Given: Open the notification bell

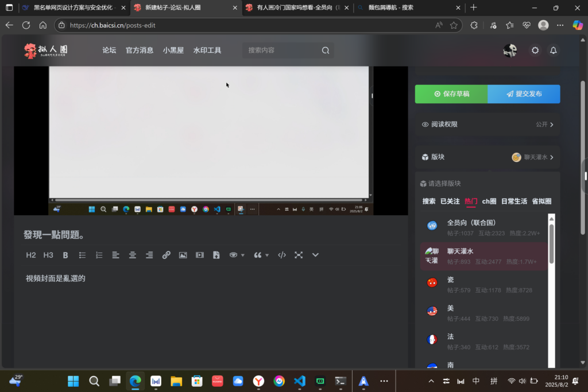Looking at the screenshot, I should point(553,51).
